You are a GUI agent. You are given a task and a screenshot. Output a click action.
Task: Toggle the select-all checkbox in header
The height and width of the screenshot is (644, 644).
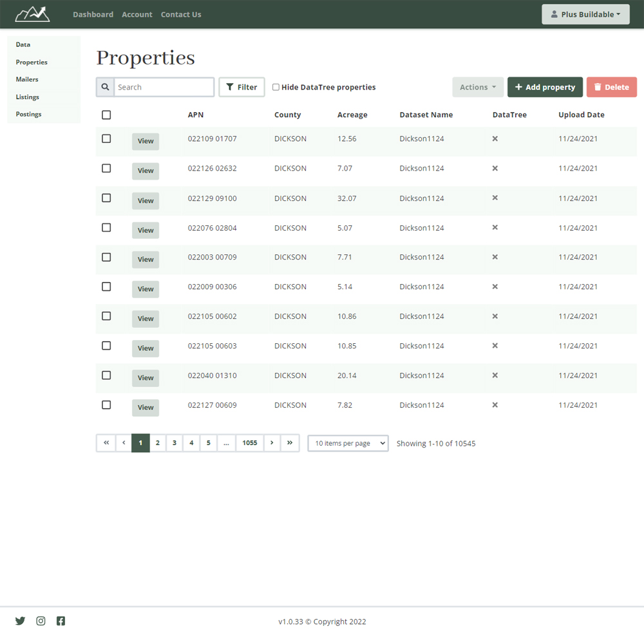(106, 115)
